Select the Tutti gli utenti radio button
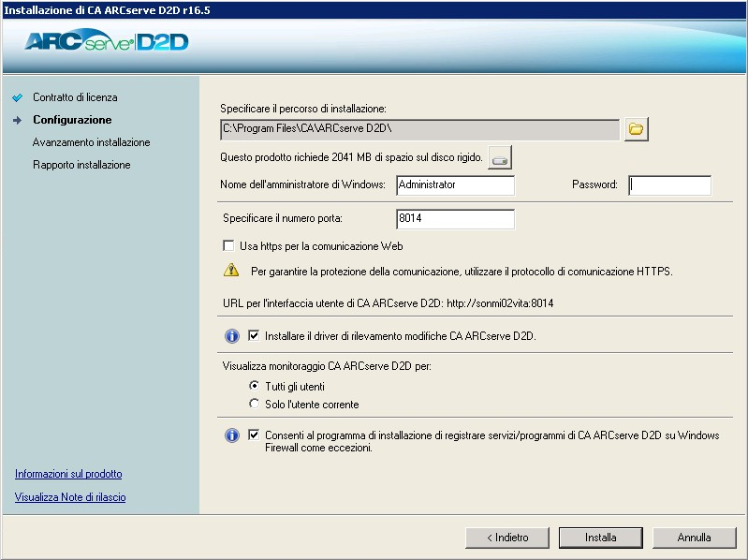Image resolution: width=748 pixels, height=560 pixels. coord(255,386)
